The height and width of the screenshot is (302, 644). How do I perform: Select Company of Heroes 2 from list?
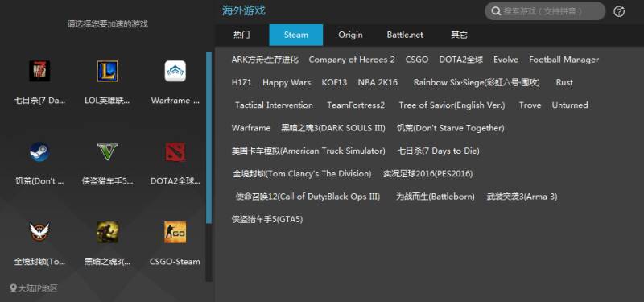[352, 60]
